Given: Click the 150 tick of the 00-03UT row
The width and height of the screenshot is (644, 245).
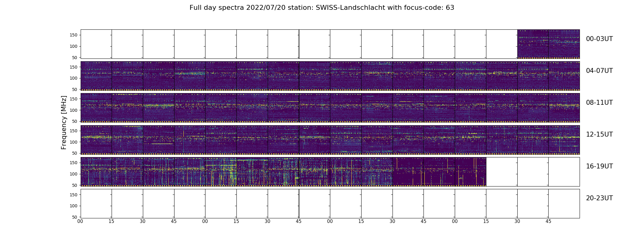Looking at the screenshot, I should tap(74, 35).
